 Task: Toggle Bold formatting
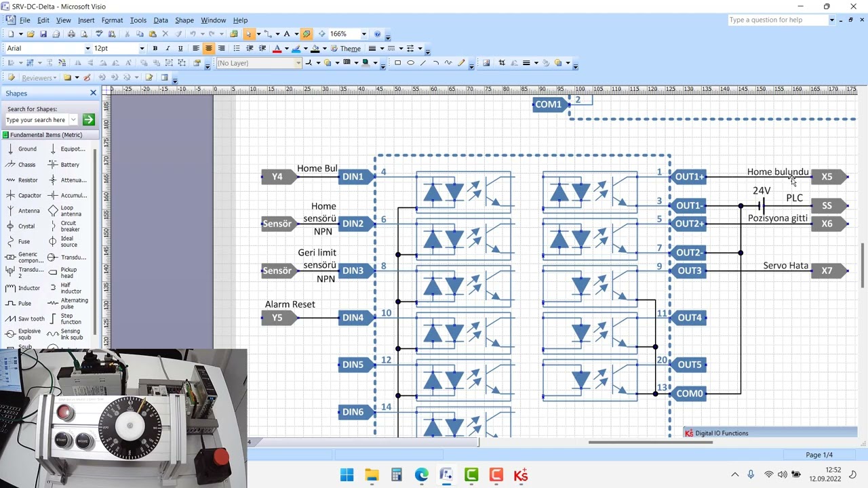tap(155, 48)
